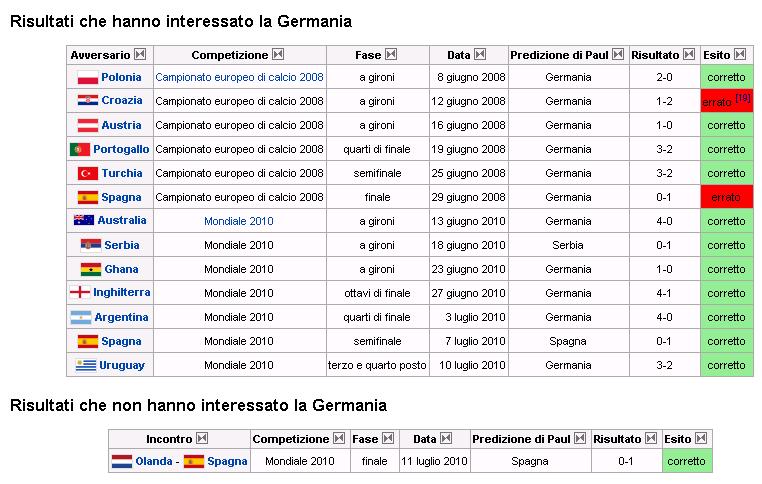Sort first table by Esito icon
Image resolution: width=762 pixels, height=484 pixels.
pyautogui.click(x=740, y=54)
